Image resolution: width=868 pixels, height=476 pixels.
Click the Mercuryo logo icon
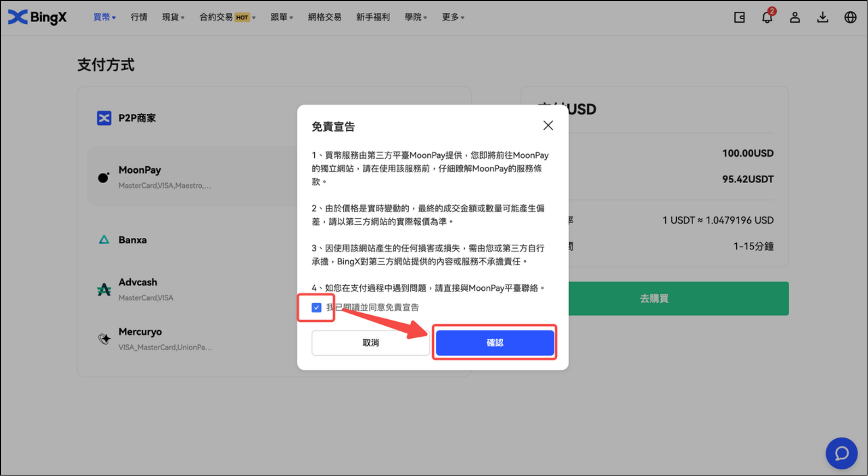(104, 339)
